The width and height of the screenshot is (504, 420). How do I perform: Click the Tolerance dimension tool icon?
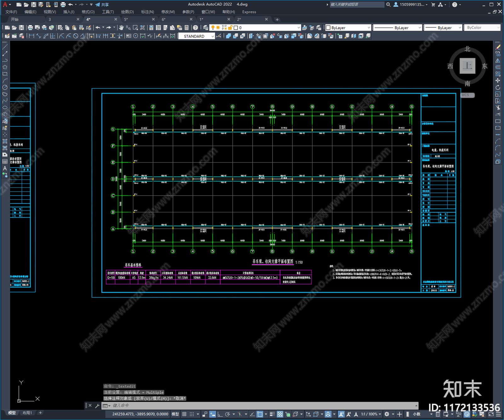point(129,36)
